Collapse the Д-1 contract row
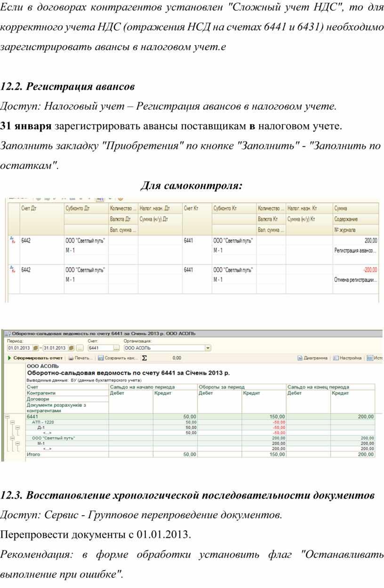Image resolution: width=384 pixels, height=588 pixels. click(17, 428)
